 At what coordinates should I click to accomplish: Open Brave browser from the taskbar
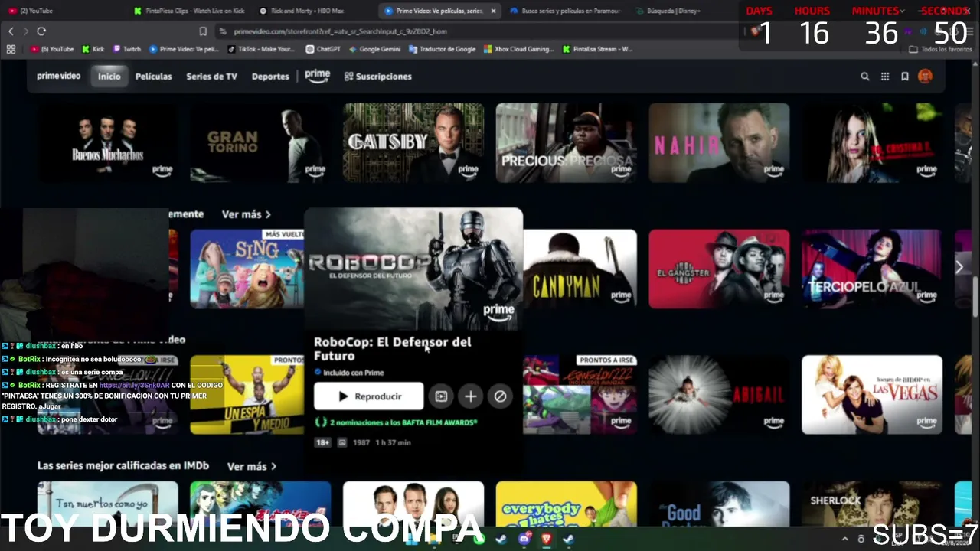(546, 540)
